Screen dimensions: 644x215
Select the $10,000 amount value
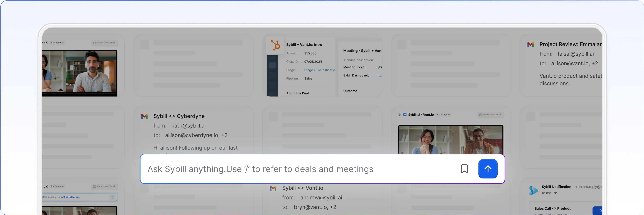[310, 53]
